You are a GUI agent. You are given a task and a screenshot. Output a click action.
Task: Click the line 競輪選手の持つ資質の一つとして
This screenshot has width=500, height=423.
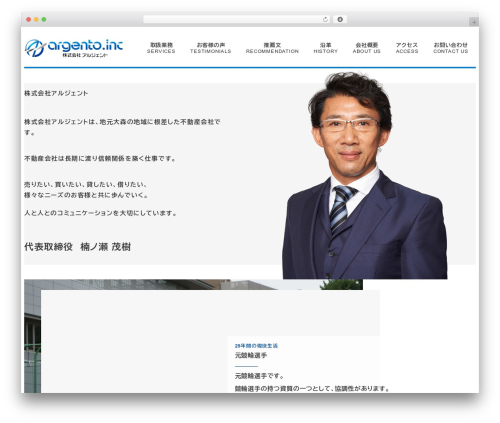click(312, 388)
